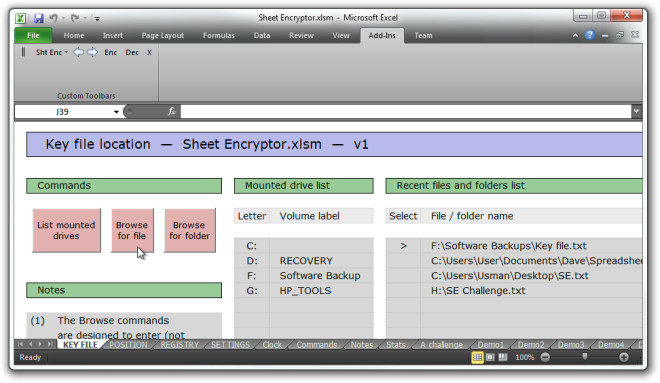Open the Stats sheet tab
Viewport: 660px width, 383px height.
(396, 345)
